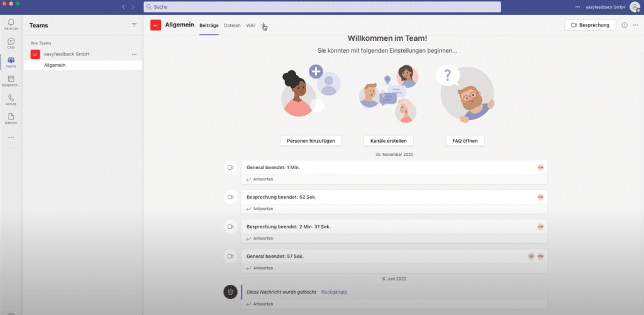
Task: Start a Besprechung with the top button
Action: [590, 25]
